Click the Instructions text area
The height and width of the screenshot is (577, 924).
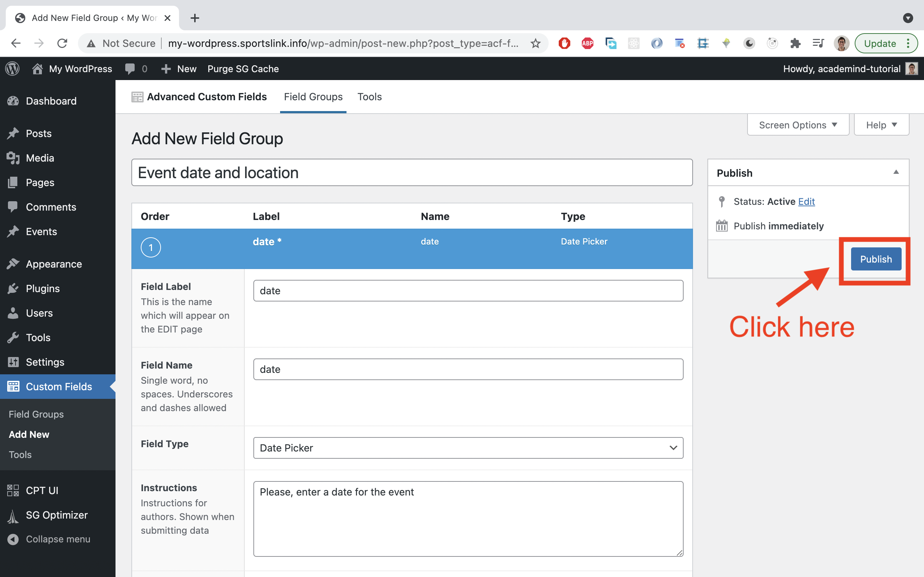(x=468, y=518)
